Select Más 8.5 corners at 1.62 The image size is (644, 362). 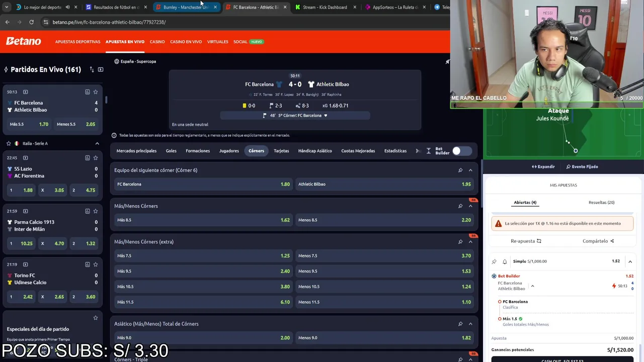click(x=203, y=220)
